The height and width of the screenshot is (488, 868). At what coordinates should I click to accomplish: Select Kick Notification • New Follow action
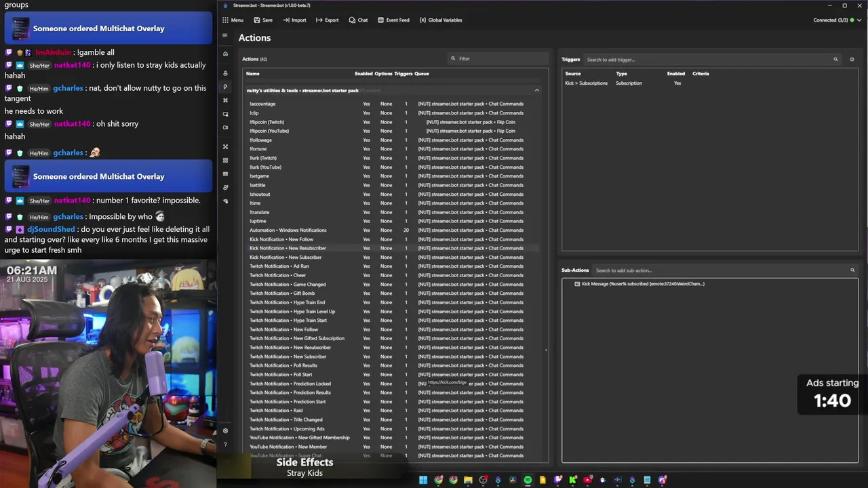coord(281,239)
